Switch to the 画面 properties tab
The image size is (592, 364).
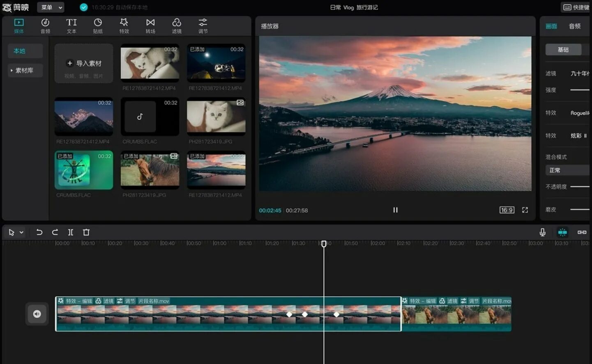[x=551, y=26]
